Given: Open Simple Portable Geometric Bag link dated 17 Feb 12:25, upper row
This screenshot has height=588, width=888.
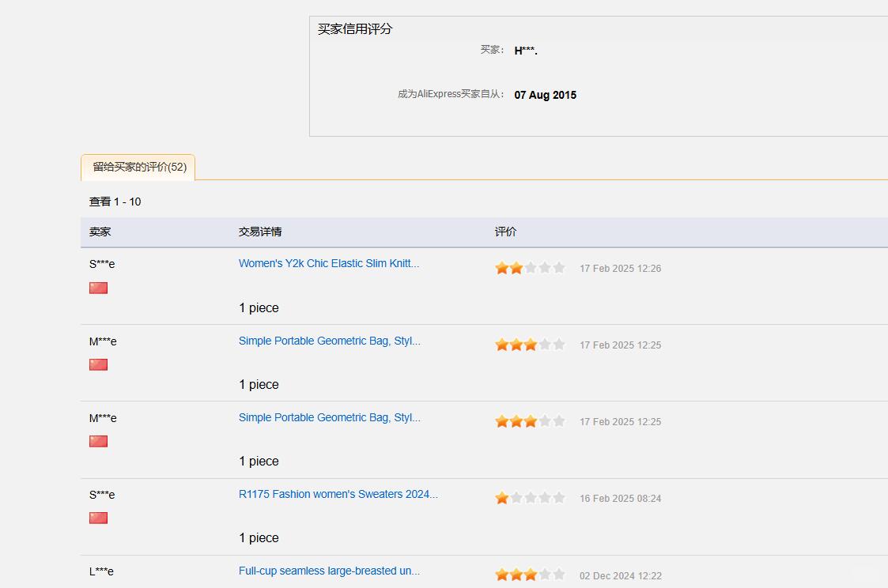Looking at the screenshot, I should pos(329,341).
